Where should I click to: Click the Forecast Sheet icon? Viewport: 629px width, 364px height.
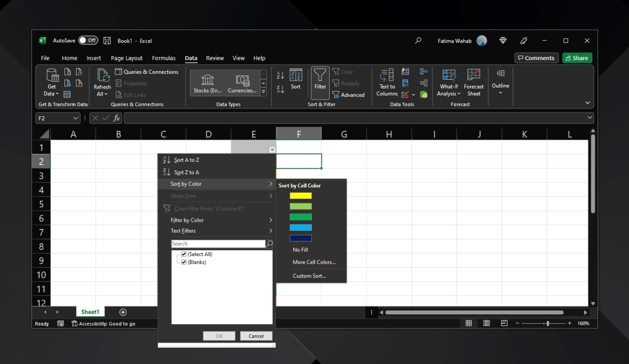point(474,76)
